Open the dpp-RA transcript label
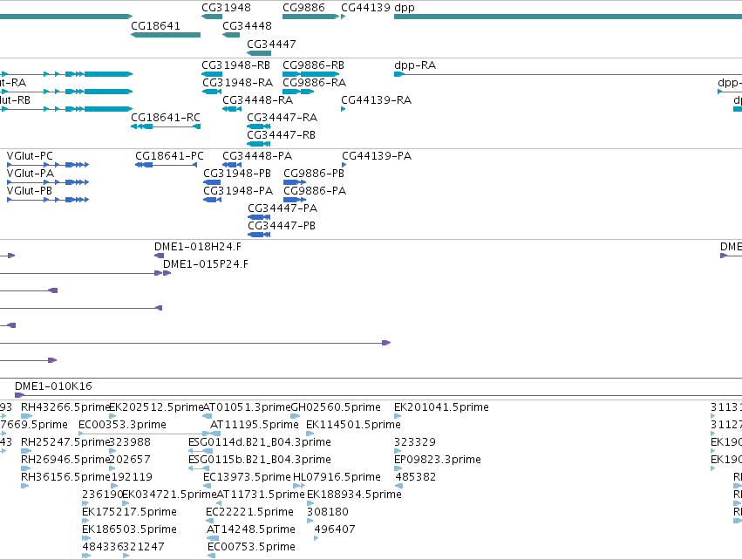 click(415, 65)
